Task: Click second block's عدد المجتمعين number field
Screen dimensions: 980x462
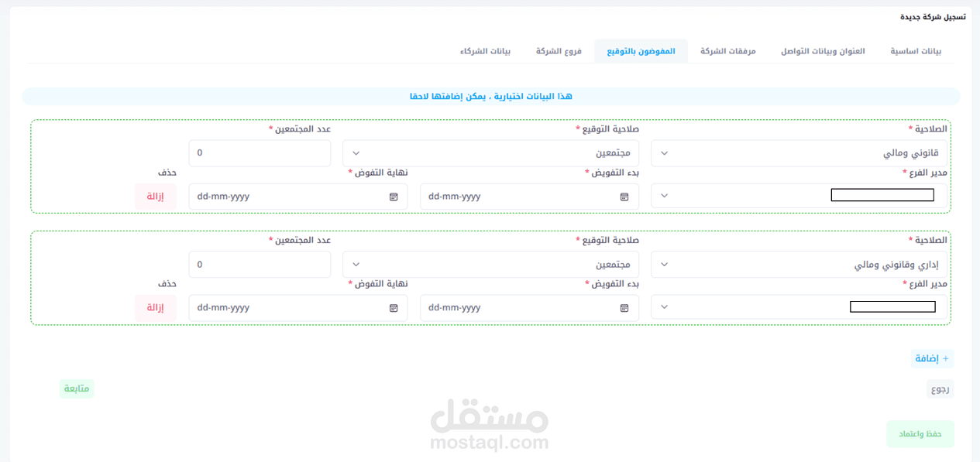Action: [260, 265]
